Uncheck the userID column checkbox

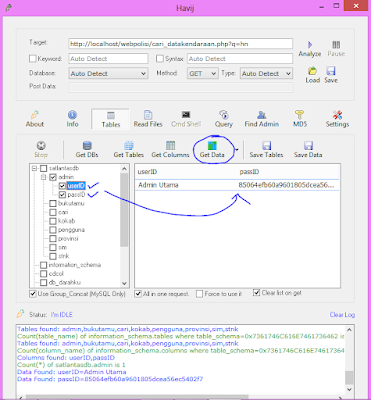62,186
